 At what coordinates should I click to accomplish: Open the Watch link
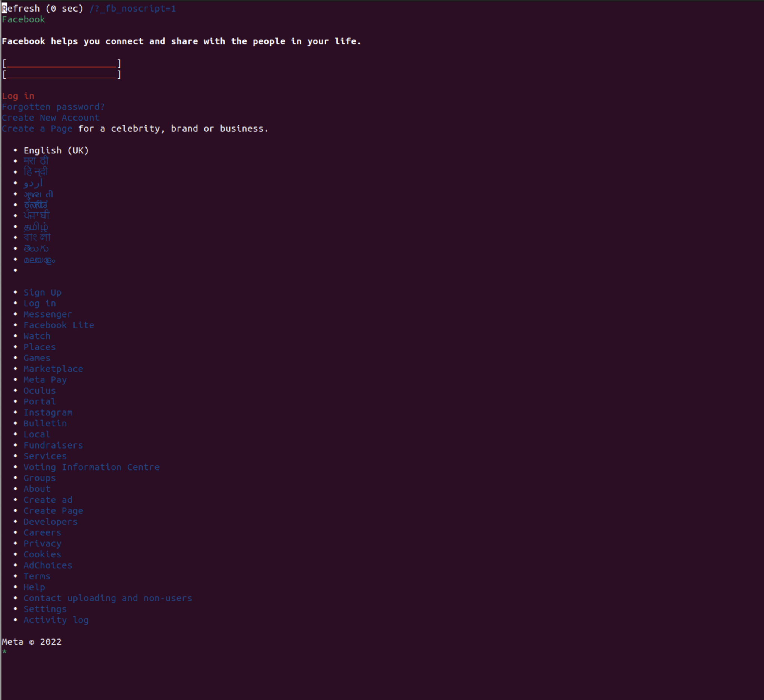coord(37,336)
